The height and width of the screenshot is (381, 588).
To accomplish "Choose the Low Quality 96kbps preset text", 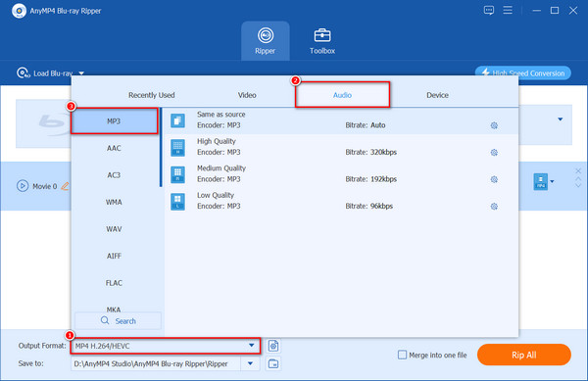I will pos(369,206).
